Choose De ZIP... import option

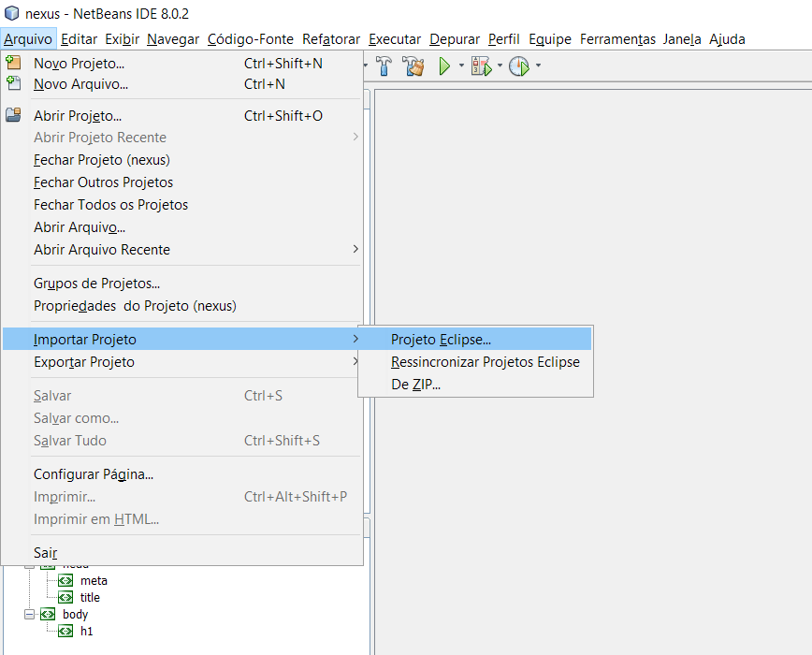476,385
